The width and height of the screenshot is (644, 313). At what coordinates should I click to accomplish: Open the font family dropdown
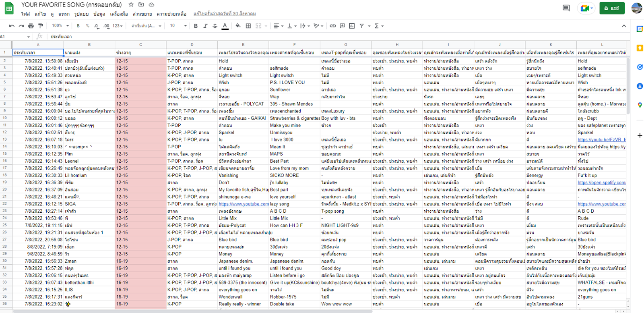pyautogui.click(x=146, y=26)
